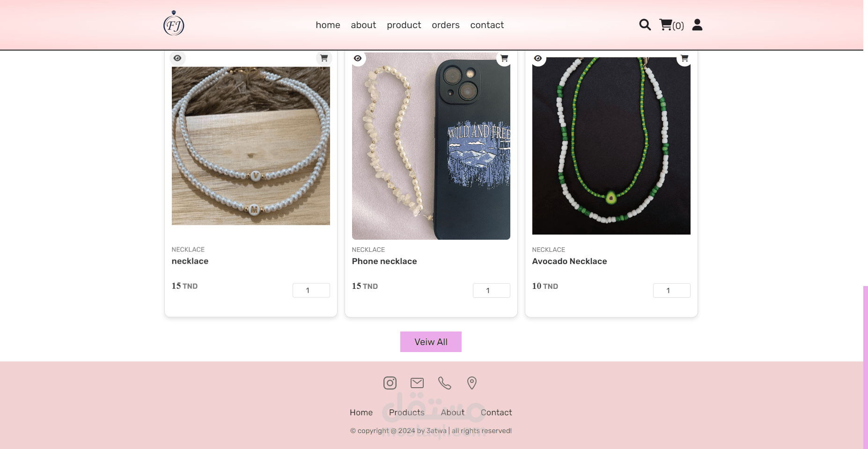Open Instagram link in footer
The image size is (868, 449).
pyautogui.click(x=390, y=383)
